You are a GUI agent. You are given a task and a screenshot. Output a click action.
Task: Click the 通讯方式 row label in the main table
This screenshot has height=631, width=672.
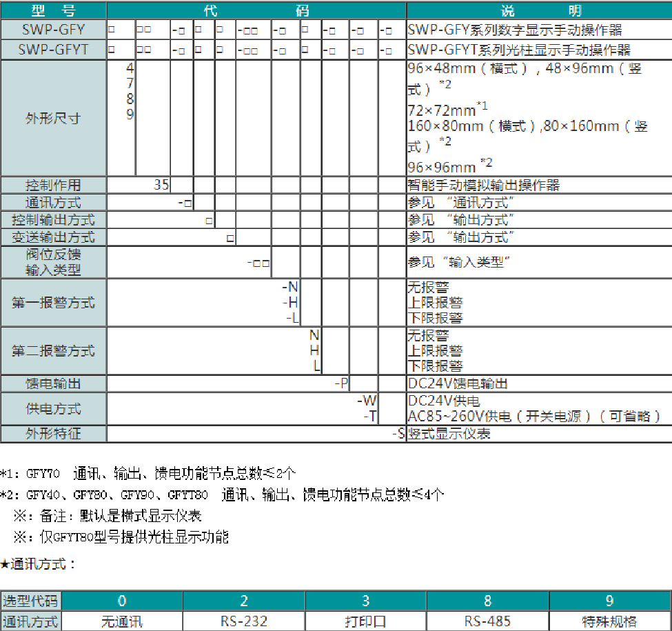click(x=54, y=202)
